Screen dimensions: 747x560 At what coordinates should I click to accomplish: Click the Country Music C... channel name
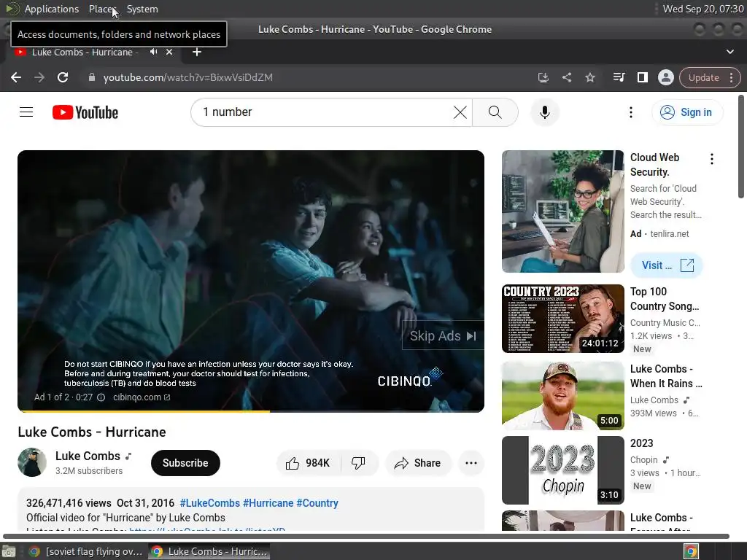click(665, 323)
